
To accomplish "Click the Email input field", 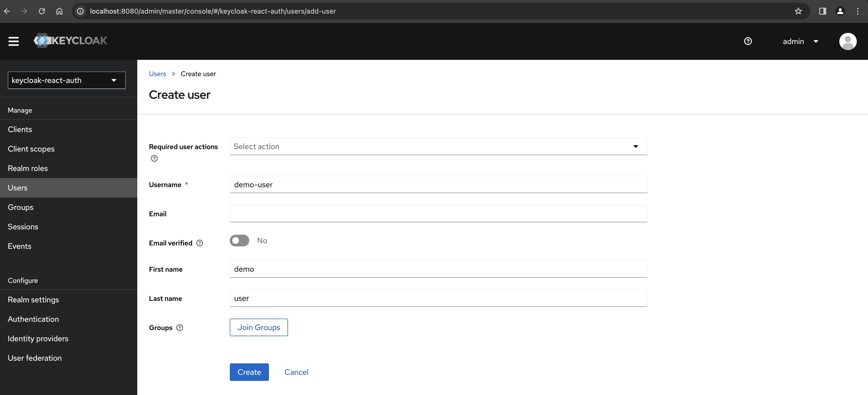I will 438,214.
